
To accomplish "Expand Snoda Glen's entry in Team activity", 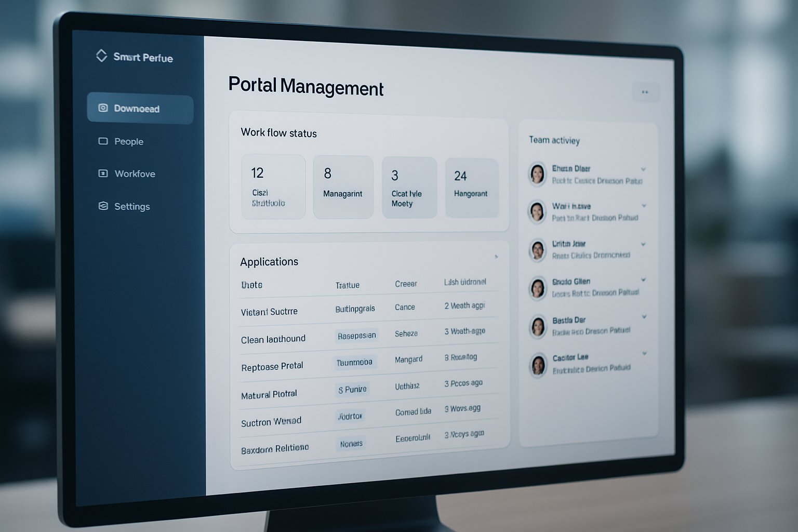I will pyautogui.click(x=644, y=280).
